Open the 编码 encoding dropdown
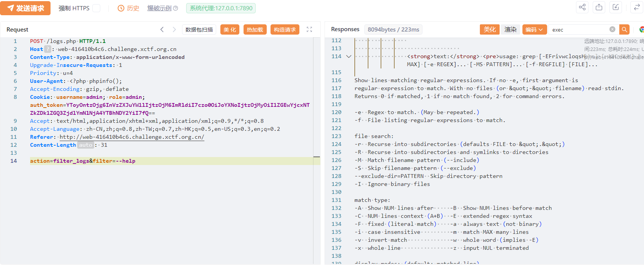Image resolution: width=644 pixels, height=265 pixels. [535, 30]
